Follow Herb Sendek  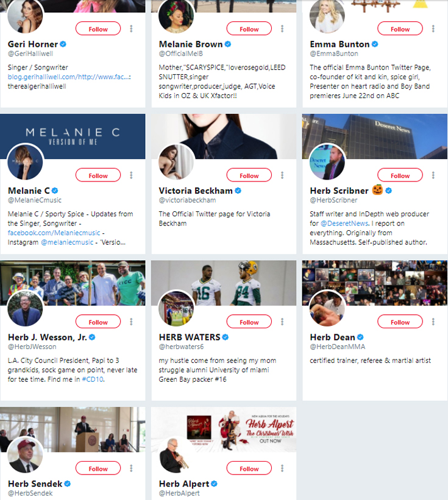pyautogui.click(x=98, y=468)
